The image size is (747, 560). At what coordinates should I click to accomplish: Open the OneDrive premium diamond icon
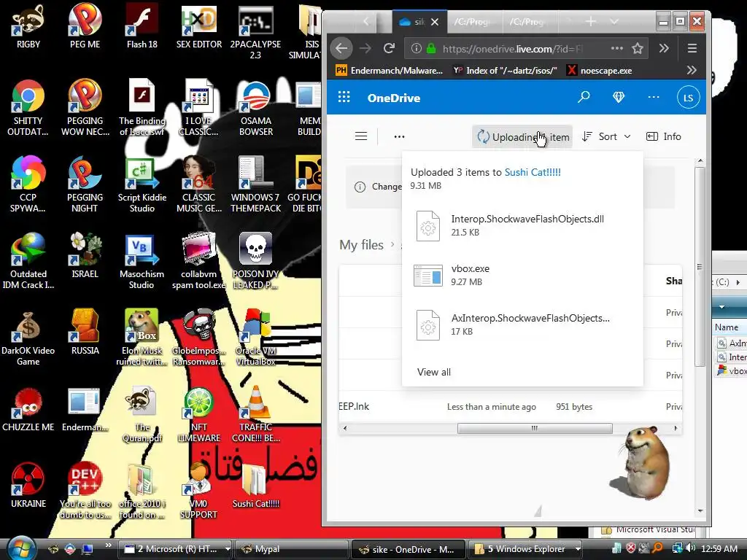click(619, 98)
